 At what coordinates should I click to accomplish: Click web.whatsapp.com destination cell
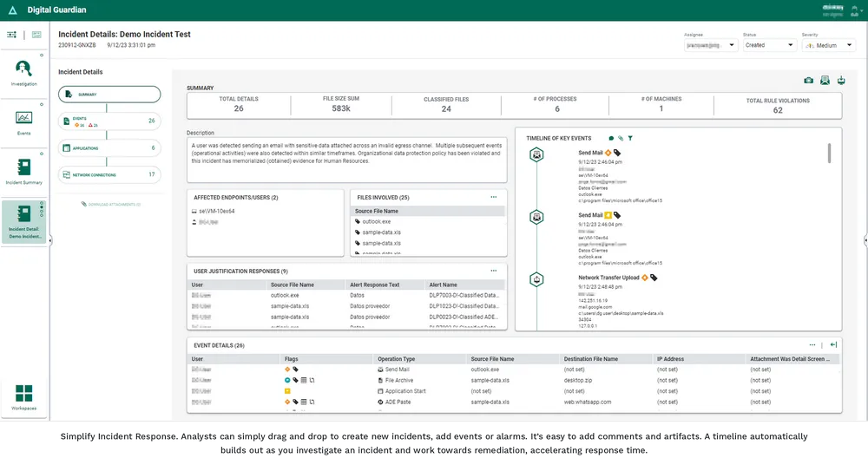(588, 402)
